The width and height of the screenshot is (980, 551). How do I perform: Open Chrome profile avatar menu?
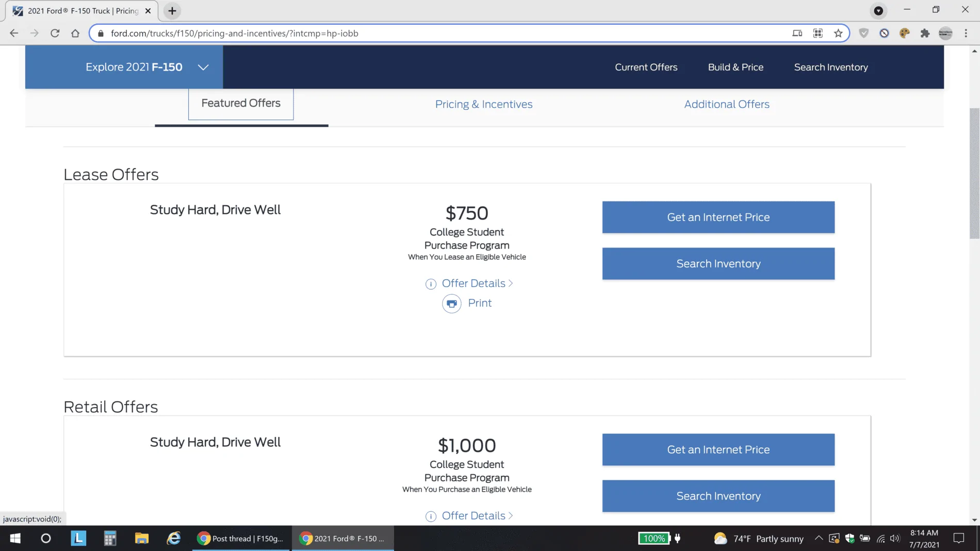[x=944, y=33]
